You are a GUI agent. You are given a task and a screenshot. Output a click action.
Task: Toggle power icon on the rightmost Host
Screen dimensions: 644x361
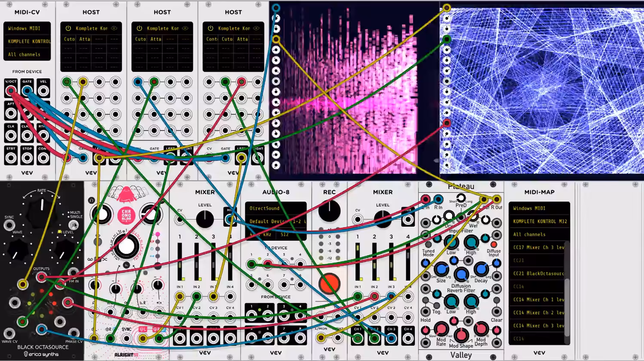pos(210,28)
